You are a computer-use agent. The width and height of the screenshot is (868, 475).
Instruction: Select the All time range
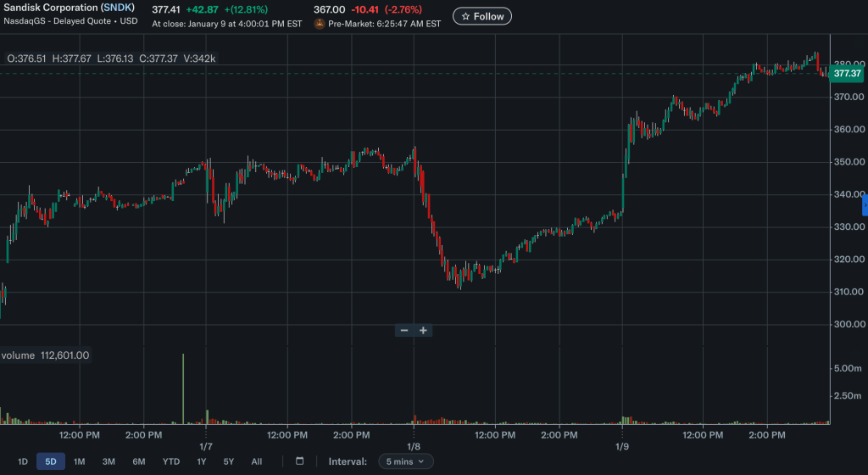(257, 461)
